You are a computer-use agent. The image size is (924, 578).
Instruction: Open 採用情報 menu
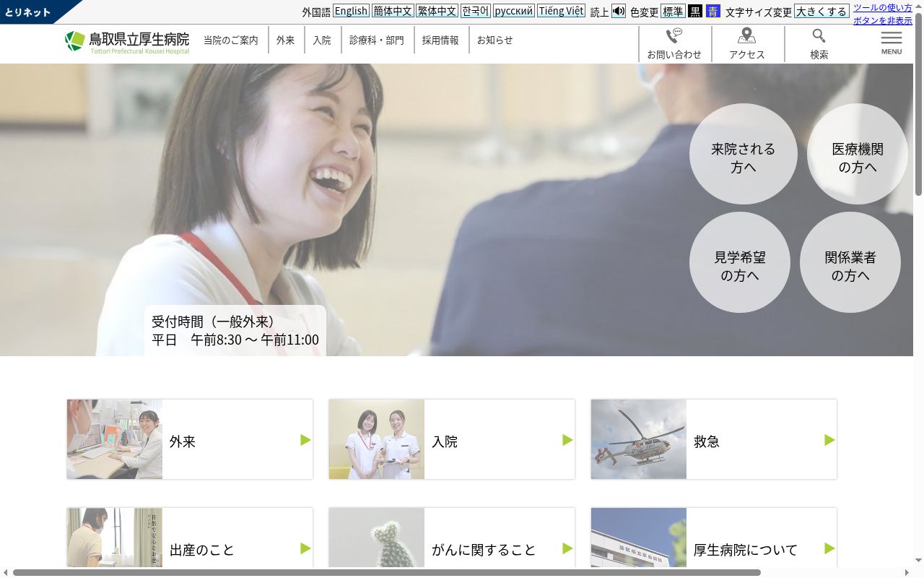(440, 40)
